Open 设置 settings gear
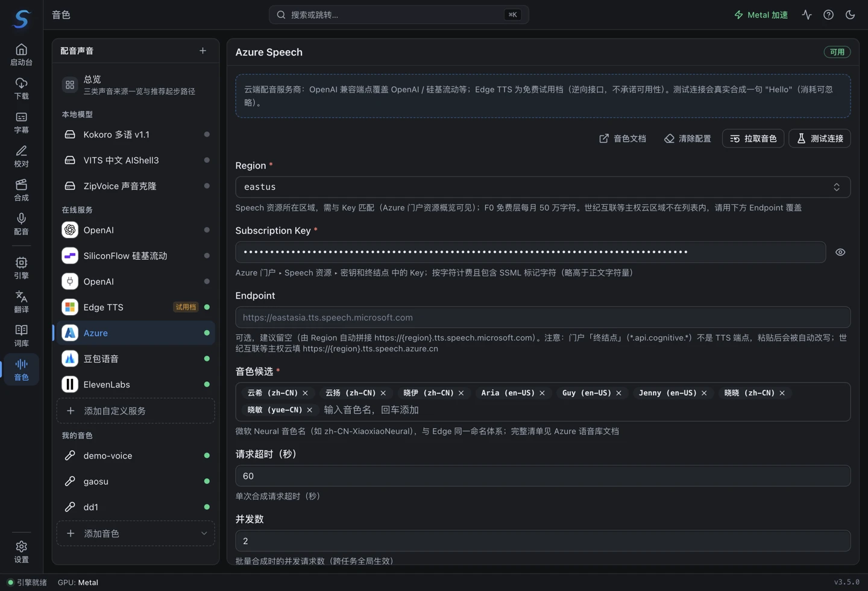 coord(21,552)
